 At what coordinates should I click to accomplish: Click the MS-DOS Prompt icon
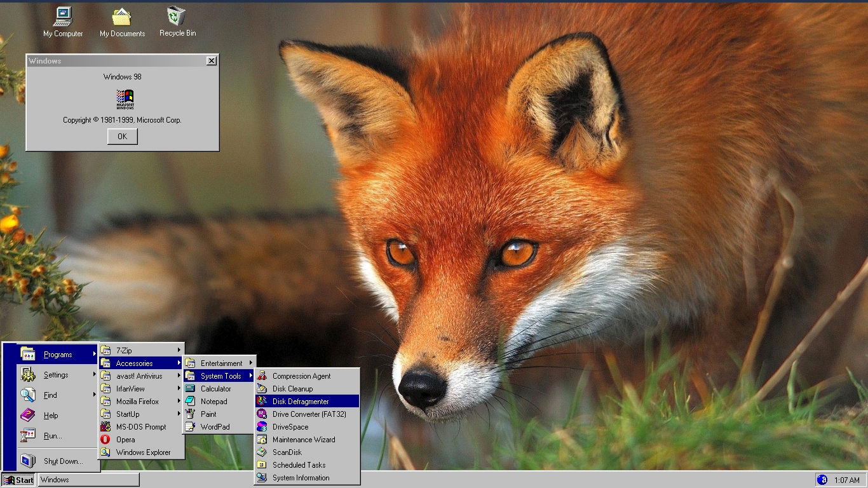click(x=105, y=427)
